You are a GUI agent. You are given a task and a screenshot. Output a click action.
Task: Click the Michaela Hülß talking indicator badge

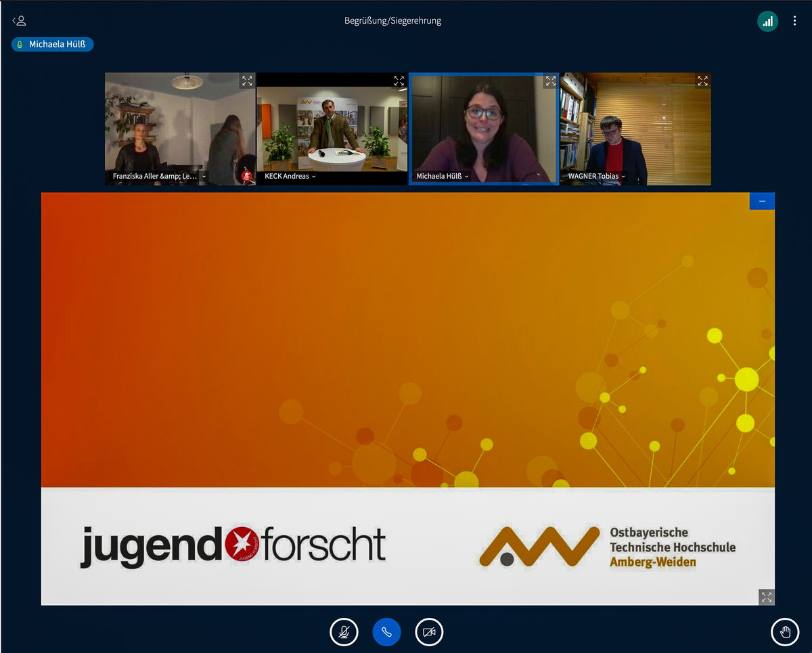coord(53,44)
